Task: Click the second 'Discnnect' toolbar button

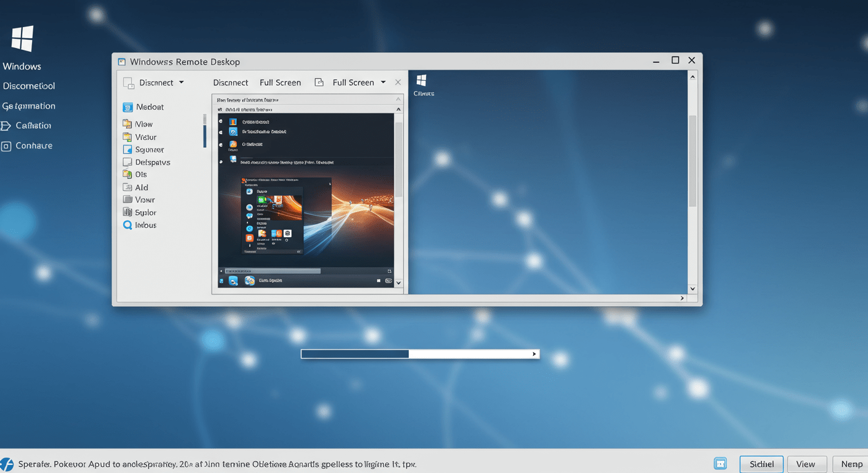Action: (x=231, y=83)
